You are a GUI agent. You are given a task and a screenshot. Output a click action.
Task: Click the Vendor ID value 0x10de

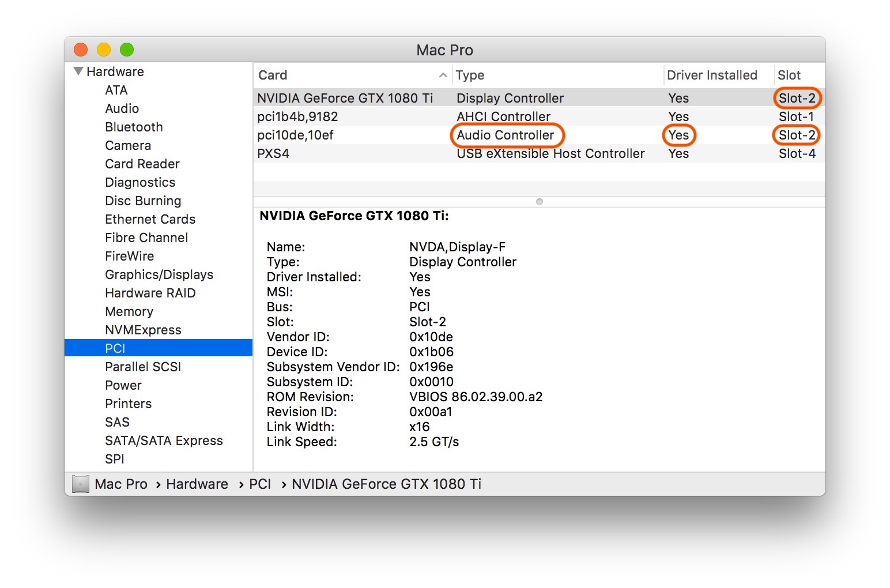coord(431,337)
